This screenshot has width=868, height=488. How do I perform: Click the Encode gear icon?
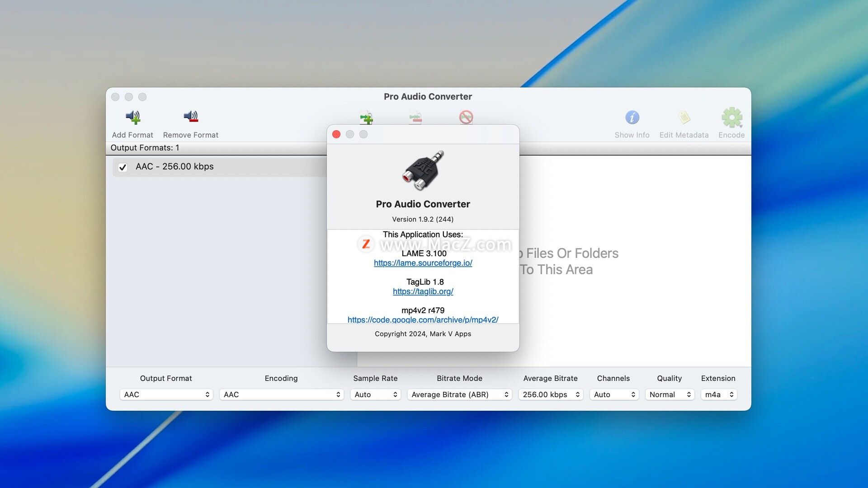click(x=732, y=117)
